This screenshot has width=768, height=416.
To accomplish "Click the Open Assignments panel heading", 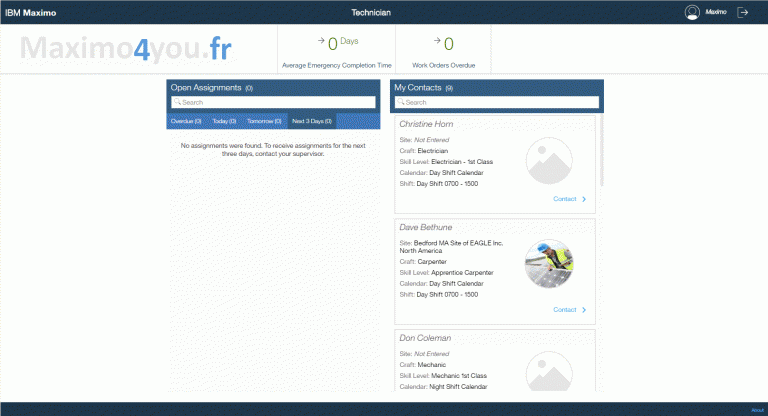I will pos(206,88).
